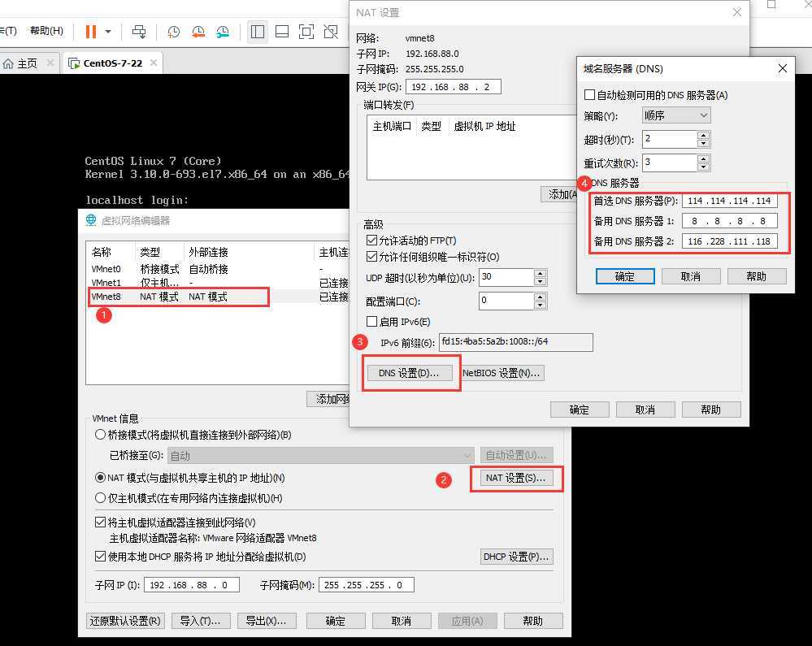
Task: Increase the UDP 超时 spinner value
Action: coord(541,273)
